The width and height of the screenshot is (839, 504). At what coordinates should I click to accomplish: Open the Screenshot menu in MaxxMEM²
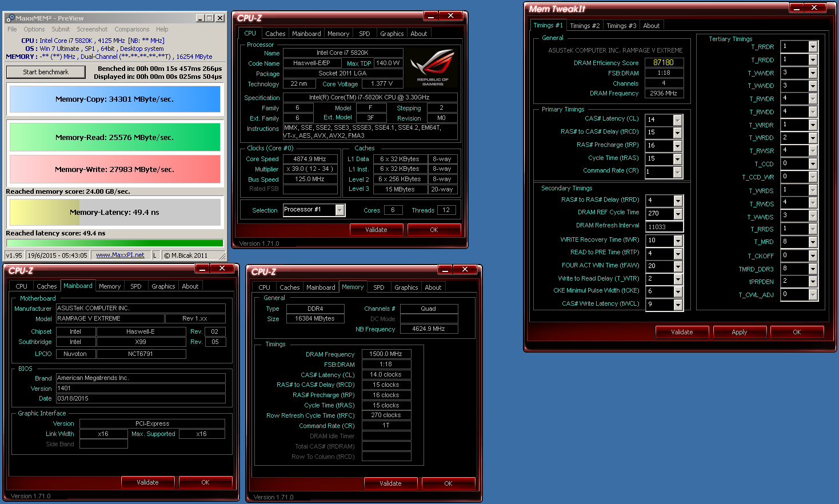coord(92,29)
